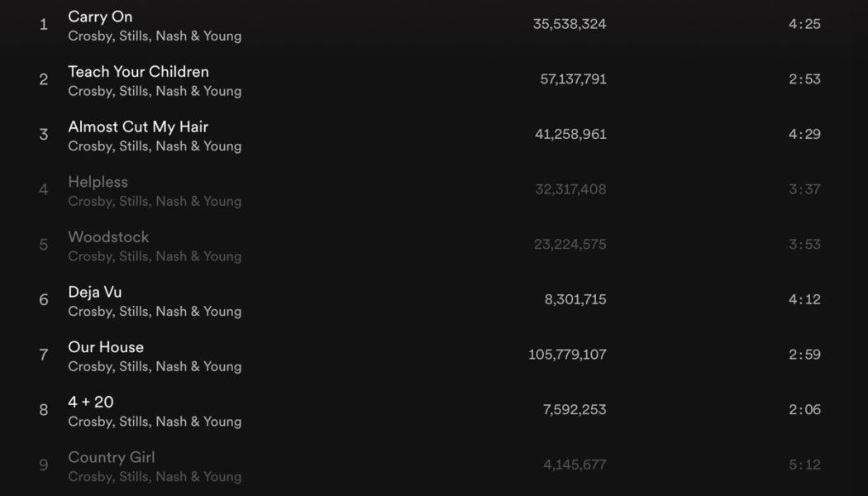Image resolution: width=868 pixels, height=496 pixels.
Task: Open the song Our House
Action: [x=106, y=346]
